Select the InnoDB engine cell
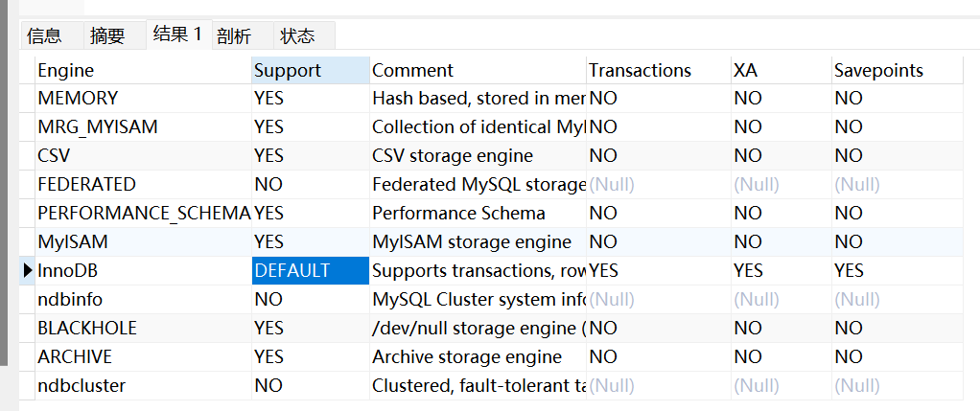This screenshot has width=980, height=411. point(61,271)
